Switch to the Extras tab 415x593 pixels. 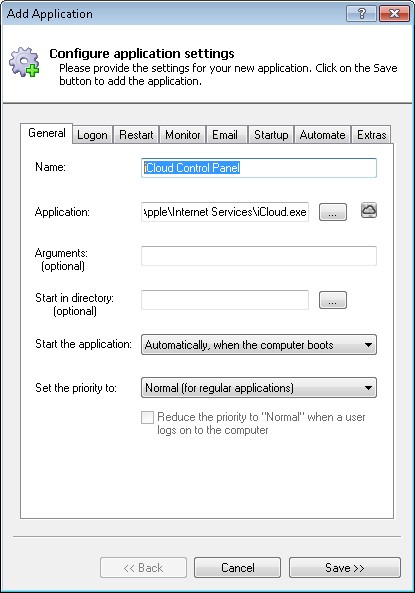(371, 135)
